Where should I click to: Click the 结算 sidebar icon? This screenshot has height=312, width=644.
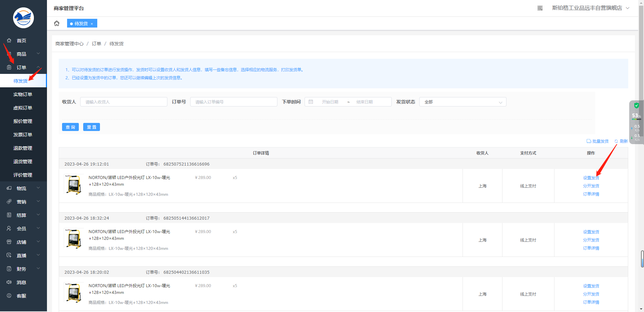tap(9, 215)
